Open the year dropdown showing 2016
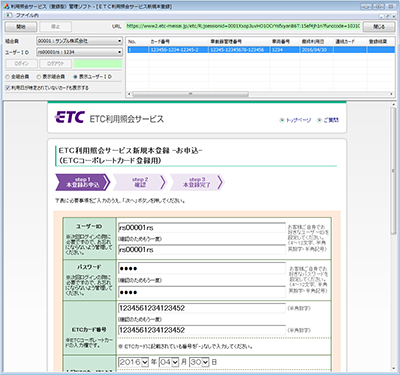The width and height of the screenshot is (400, 375). [x=133, y=362]
